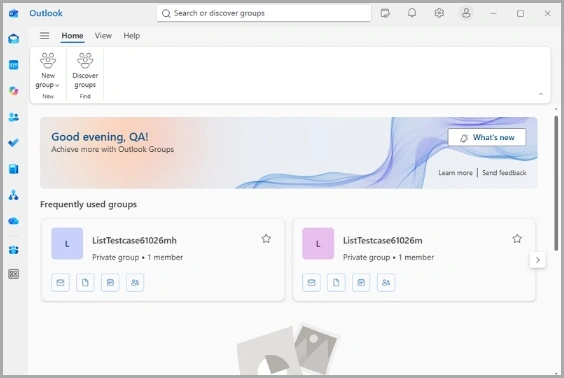The image size is (564, 378).
Task: Switch to the Home tab
Action: pos(72,36)
